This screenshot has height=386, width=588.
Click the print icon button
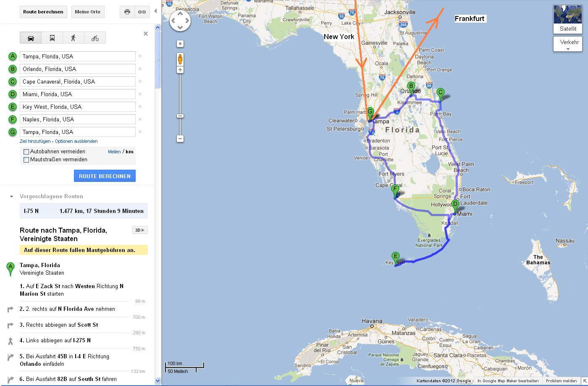(x=127, y=12)
